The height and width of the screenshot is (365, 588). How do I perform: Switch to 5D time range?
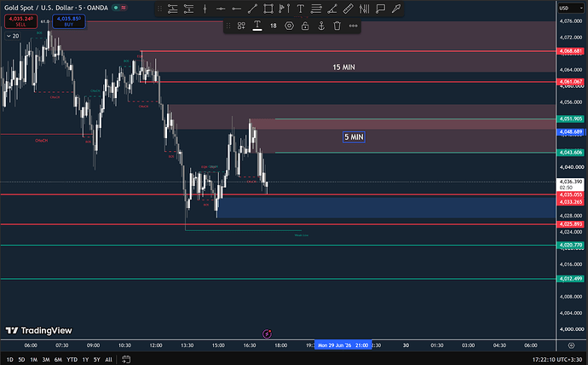coord(21,359)
